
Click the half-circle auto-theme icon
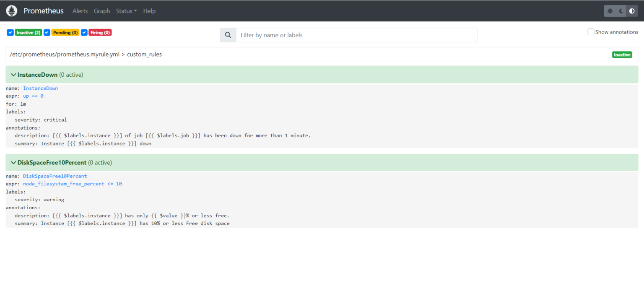point(632,10)
